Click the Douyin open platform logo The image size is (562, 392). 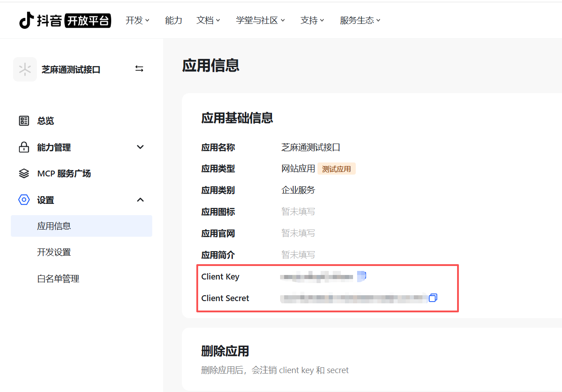(65, 20)
